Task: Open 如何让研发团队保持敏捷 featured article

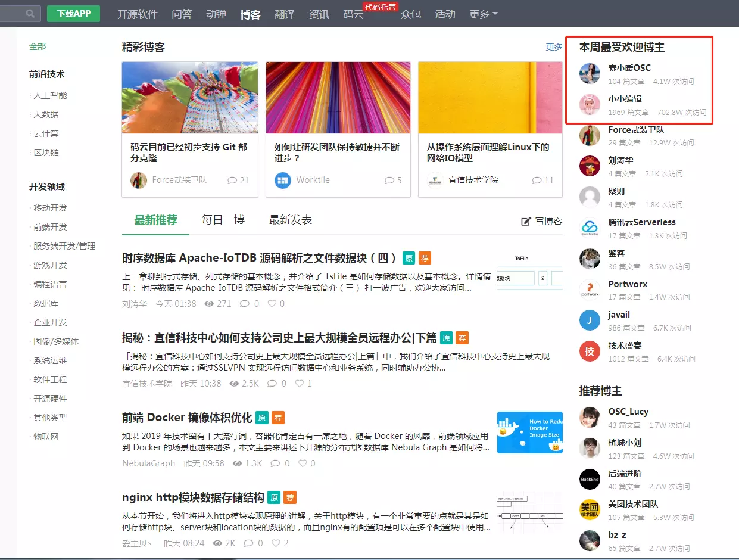Action: click(337, 153)
